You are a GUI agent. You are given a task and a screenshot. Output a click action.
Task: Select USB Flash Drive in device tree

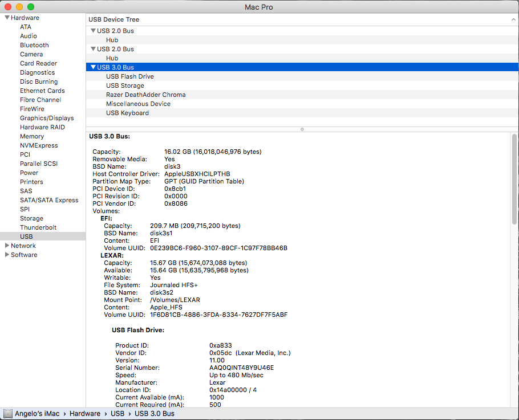click(x=129, y=76)
